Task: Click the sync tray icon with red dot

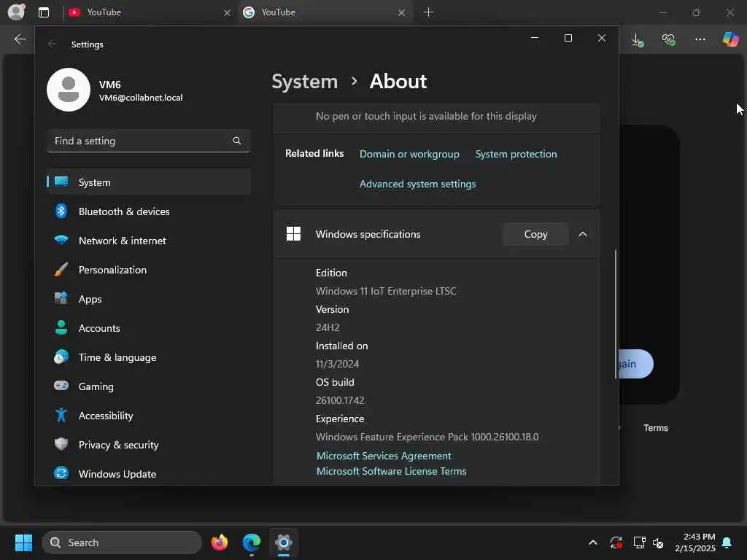Action: click(616, 542)
